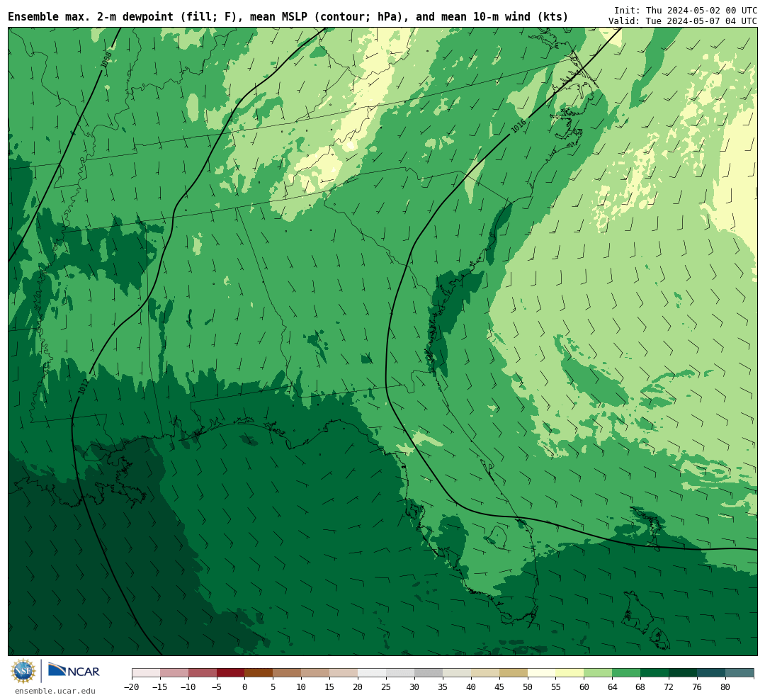765x700 pixels.
Task: Pick the khaki swatch between 45 and 50
Action: (x=514, y=673)
